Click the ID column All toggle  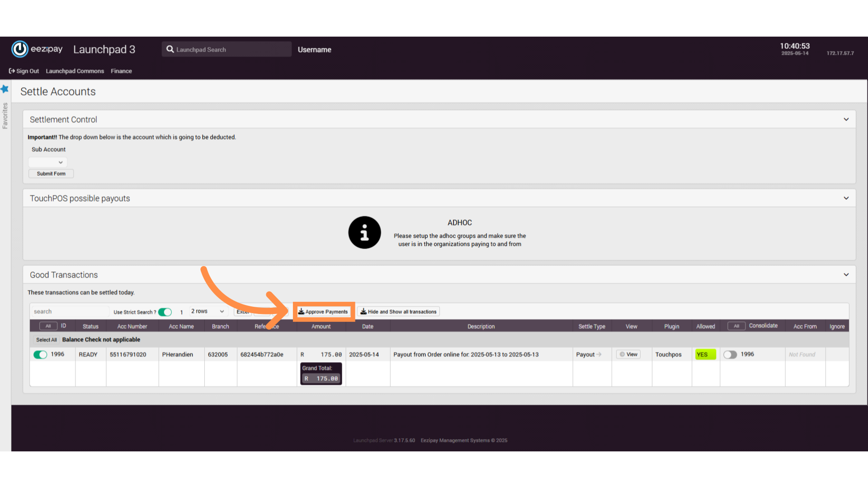[48, 326]
